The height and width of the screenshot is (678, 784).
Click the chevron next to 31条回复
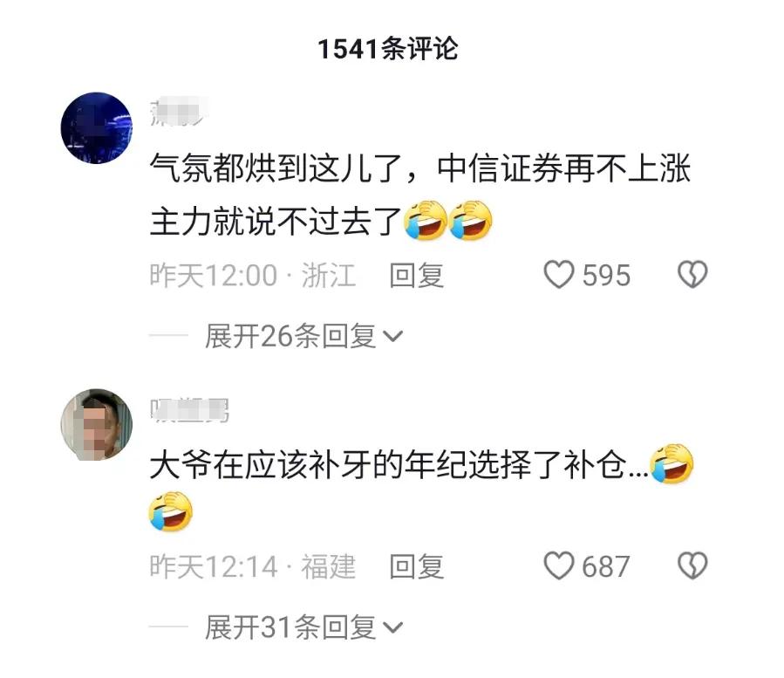[x=392, y=628]
